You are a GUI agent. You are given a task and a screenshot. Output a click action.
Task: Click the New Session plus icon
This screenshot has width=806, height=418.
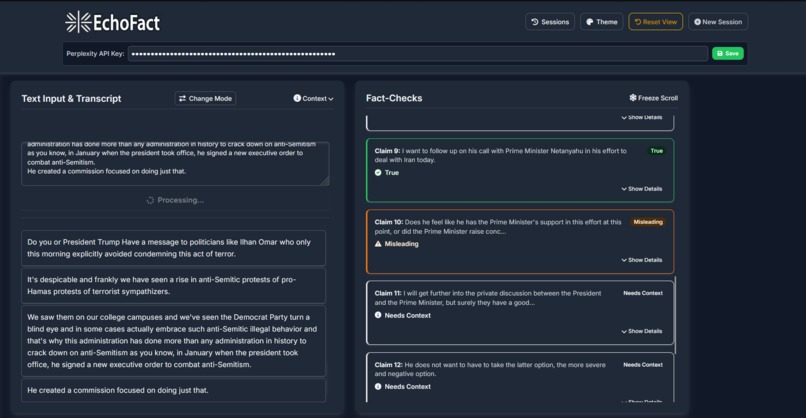698,22
